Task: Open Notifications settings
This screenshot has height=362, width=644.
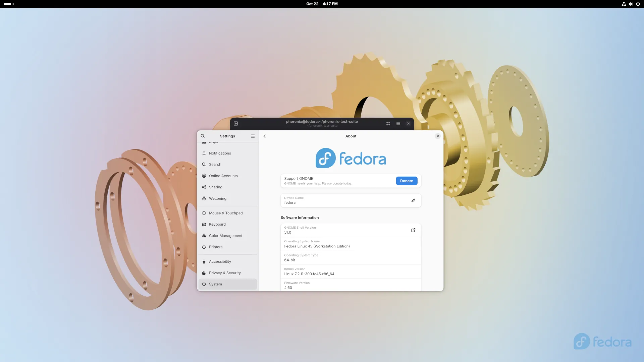Action: (227, 153)
